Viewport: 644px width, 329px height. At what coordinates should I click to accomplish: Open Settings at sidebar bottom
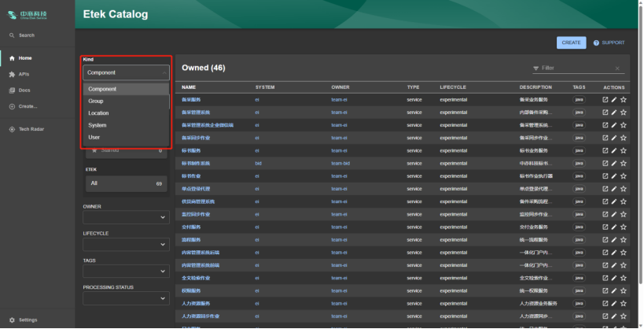tap(28, 320)
